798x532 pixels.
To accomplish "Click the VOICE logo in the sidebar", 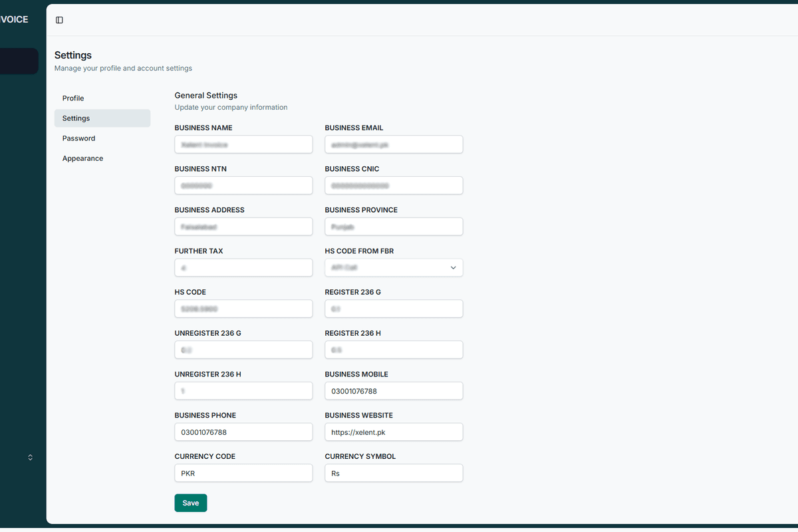I will 13,19.
